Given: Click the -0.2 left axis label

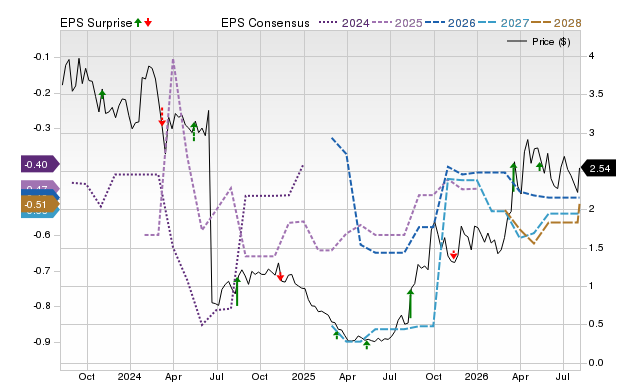Looking at the screenshot, I should (x=41, y=93).
